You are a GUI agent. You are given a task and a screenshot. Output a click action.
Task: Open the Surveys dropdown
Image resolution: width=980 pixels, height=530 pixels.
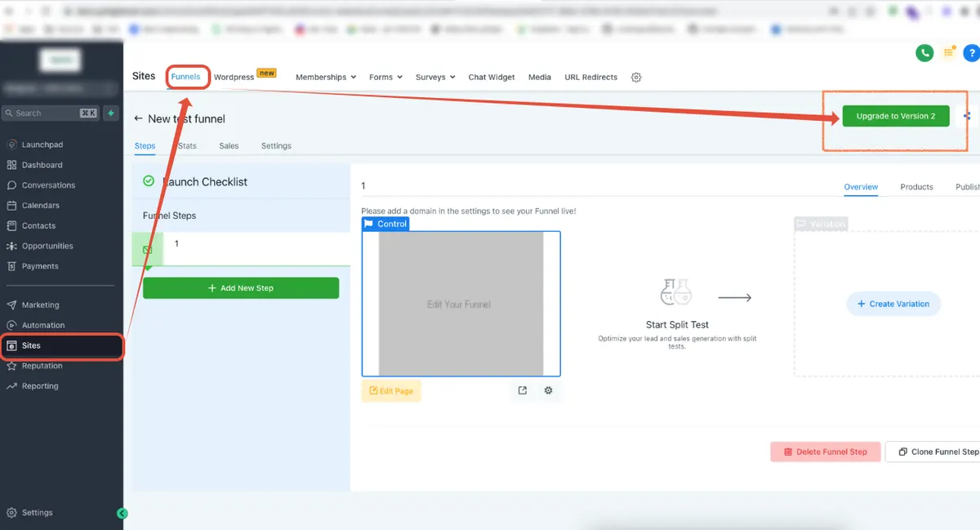click(435, 78)
